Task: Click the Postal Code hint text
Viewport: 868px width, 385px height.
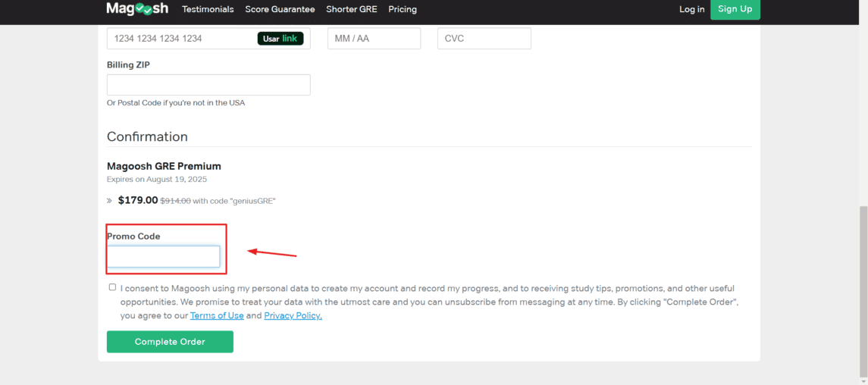Action: click(x=176, y=103)
